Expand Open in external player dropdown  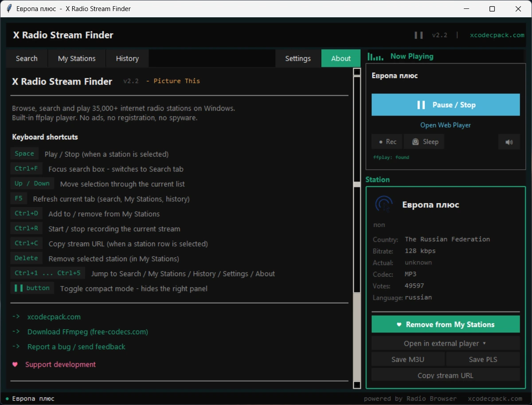446,343
